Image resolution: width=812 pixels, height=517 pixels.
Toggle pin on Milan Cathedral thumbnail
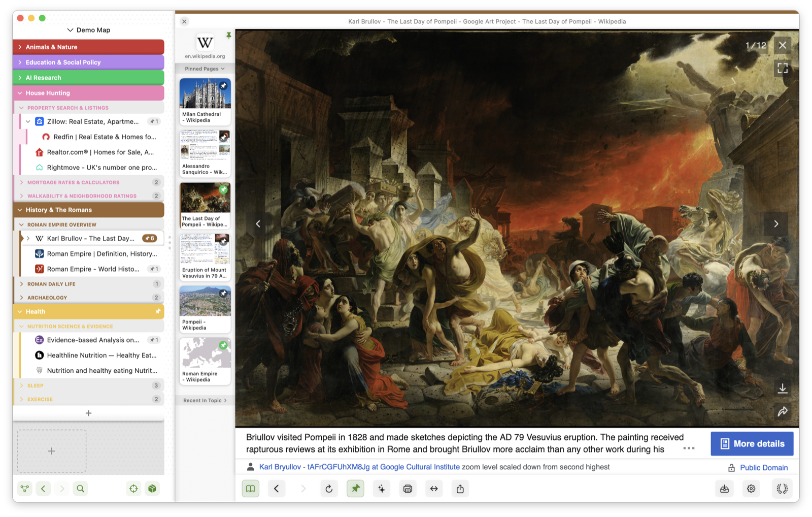(x=223, y=85)
